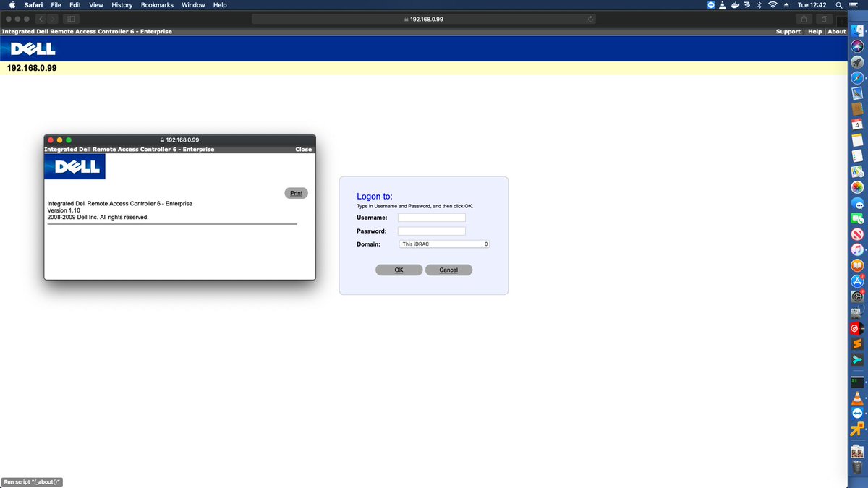Viewport: 868px width, 488px height.
Task: Open Help link in iDRAC header
Action: pos(815,32)
